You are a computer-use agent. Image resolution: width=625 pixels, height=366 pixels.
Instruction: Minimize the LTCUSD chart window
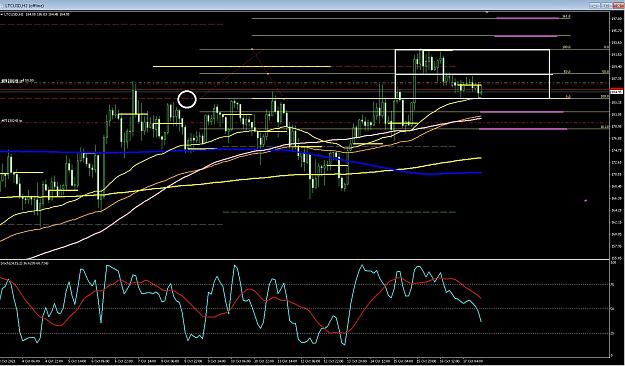[594, 6]
